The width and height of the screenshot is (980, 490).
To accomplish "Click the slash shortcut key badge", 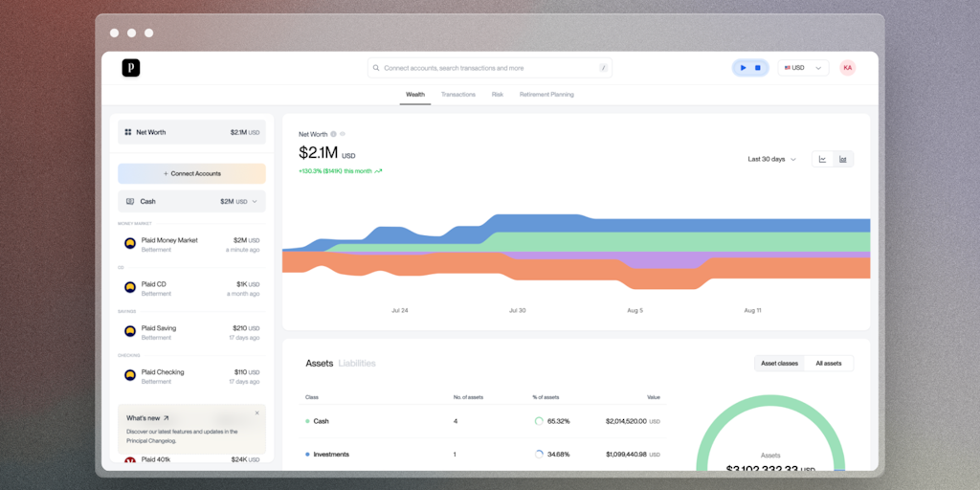I will point(603,68).
